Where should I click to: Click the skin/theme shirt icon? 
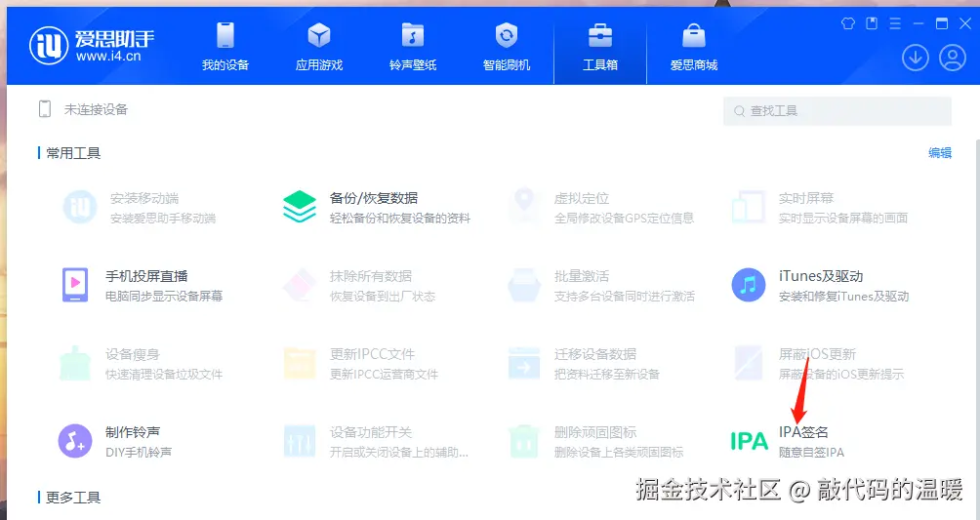coord(848,23)
